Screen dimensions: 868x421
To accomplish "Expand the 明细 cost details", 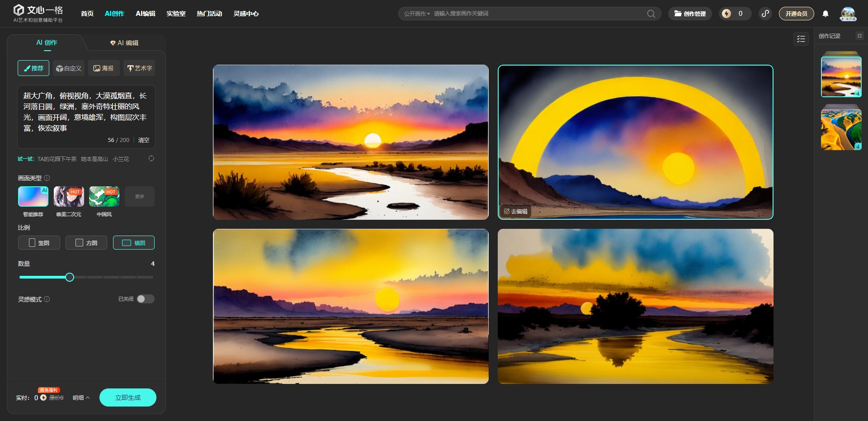I will click(x=81, y=397).
